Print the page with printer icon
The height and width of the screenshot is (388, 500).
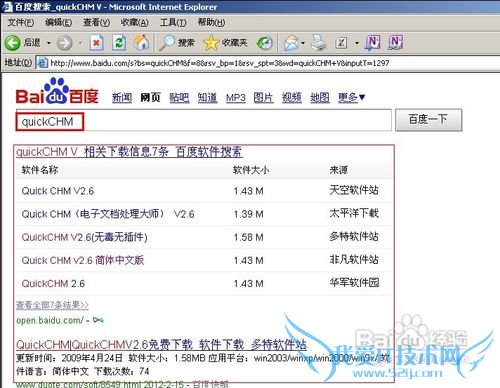coord(319,43)
